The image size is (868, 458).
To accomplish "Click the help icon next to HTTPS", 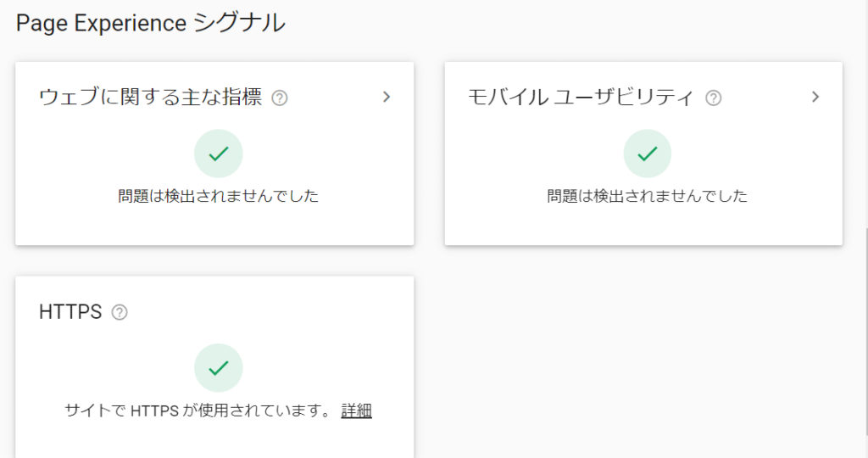I will [120, 312].
